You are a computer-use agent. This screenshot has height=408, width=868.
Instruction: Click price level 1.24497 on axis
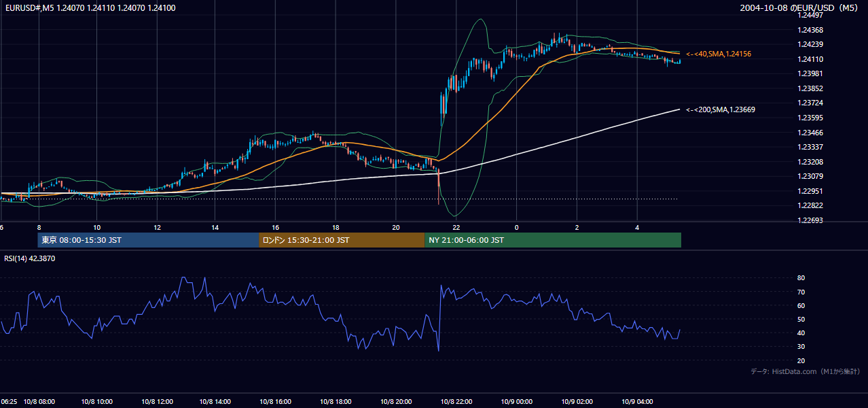coord(809,15)
